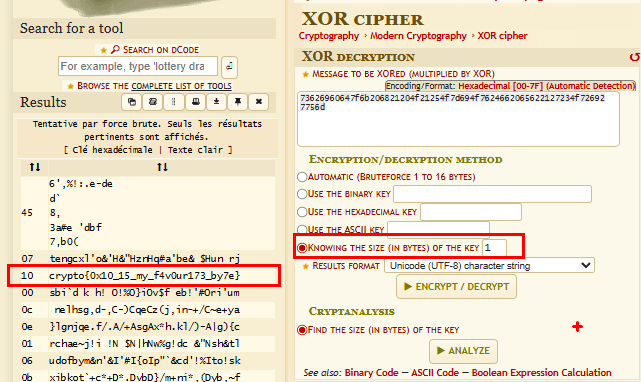Click the binary key input field
The image size is (641, 382).
point(492,194)
